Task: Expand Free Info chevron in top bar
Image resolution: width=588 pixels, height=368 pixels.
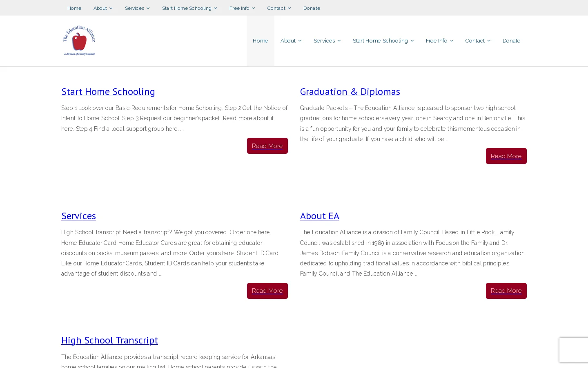Action: point(253,8)
